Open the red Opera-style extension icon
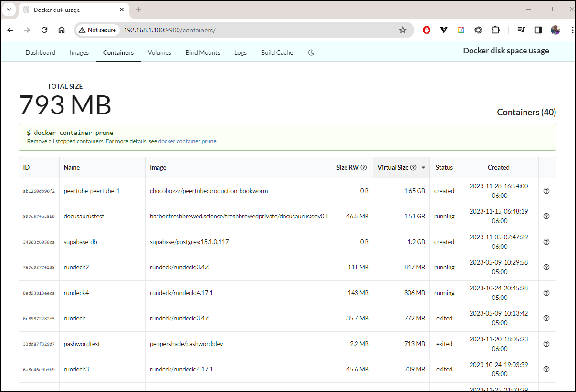This screenshot has height=392, width=576. (427, 30)
